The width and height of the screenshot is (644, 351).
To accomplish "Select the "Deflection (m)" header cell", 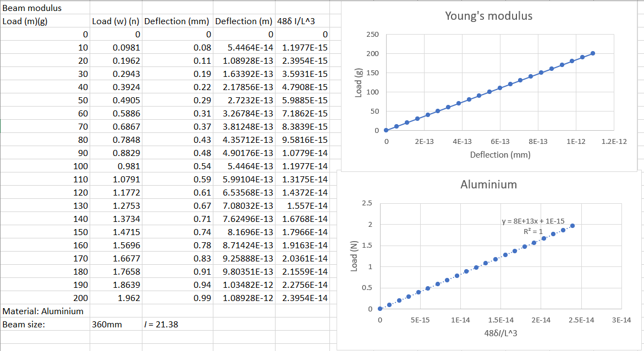I will [244, 21].
